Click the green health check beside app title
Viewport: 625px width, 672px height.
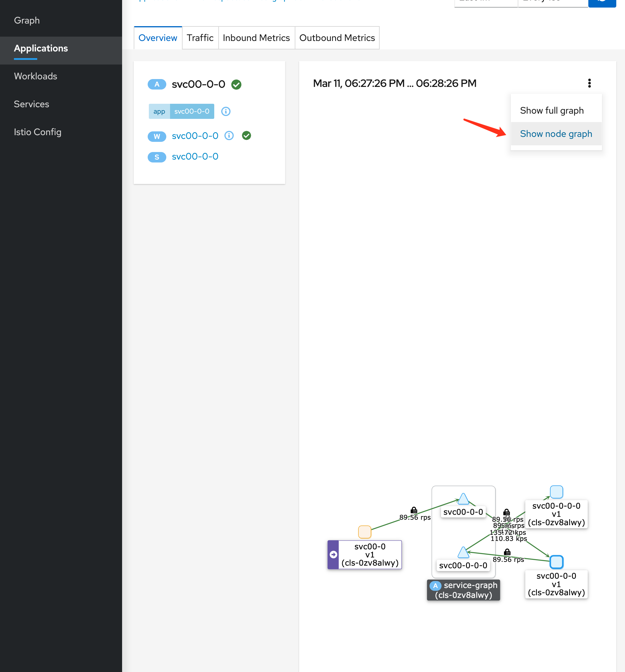tap(236, 85)
